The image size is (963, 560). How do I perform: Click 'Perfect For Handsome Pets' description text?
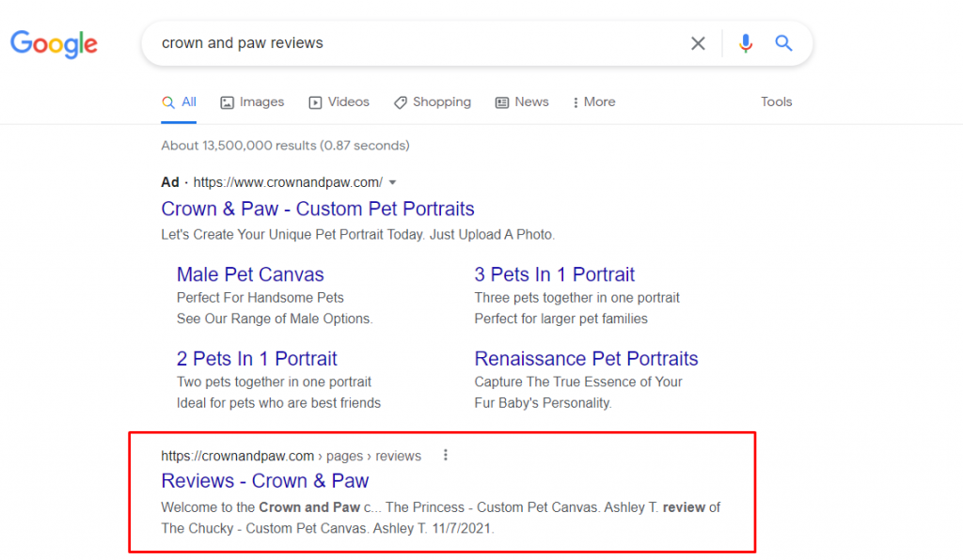pos(260,298)
